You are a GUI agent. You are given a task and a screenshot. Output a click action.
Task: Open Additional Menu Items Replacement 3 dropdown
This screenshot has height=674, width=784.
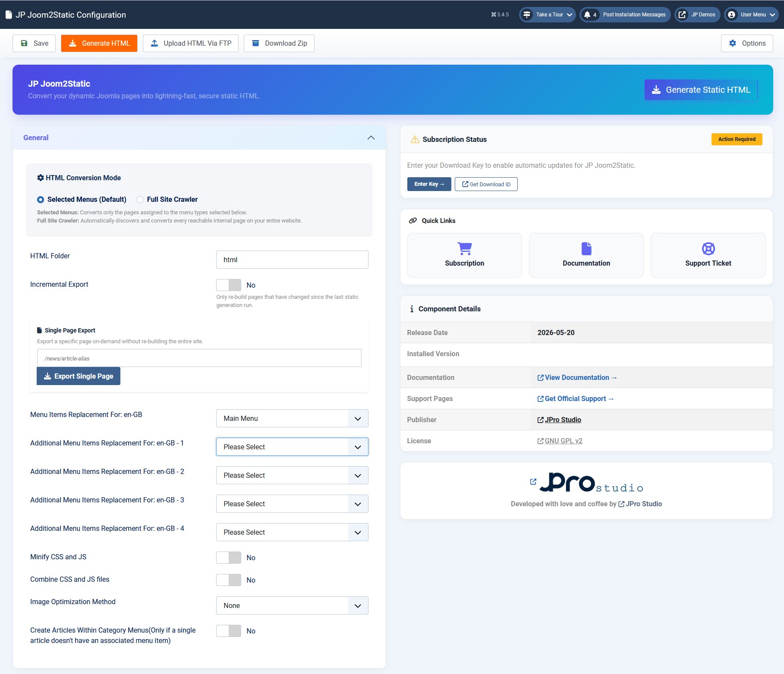(x=292, y=504)
